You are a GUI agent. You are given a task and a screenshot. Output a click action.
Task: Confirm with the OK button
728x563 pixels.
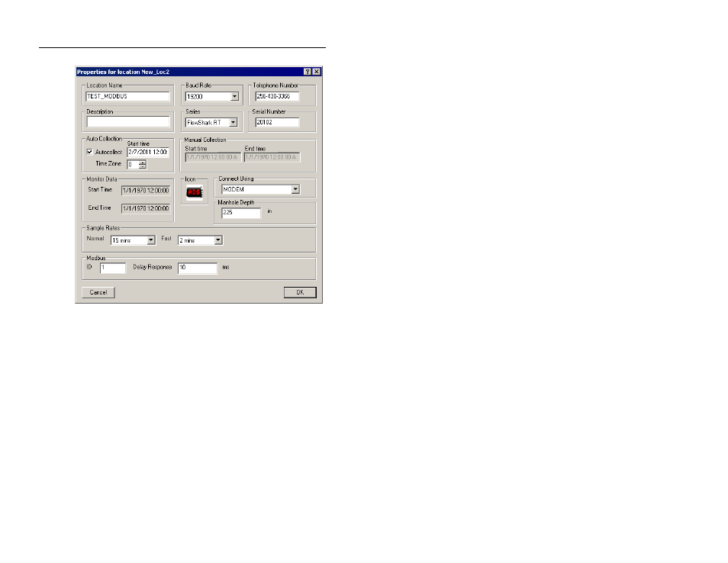coord(300,292)
